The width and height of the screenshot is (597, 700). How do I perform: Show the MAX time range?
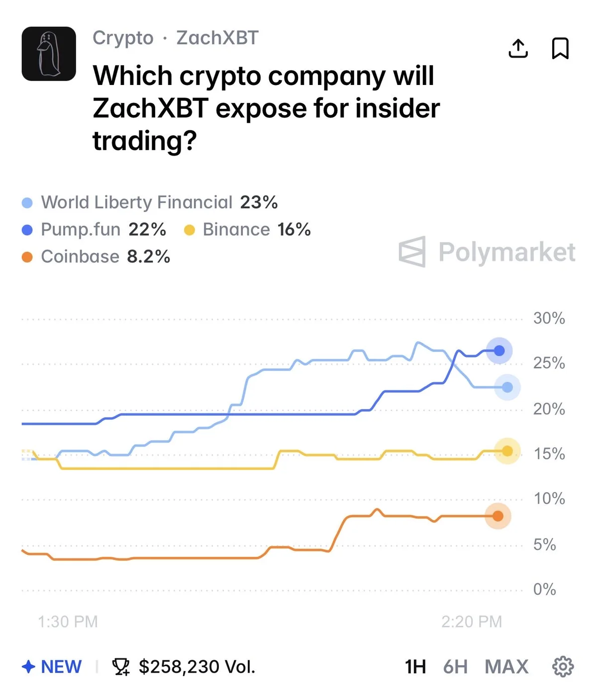(506, 667)
